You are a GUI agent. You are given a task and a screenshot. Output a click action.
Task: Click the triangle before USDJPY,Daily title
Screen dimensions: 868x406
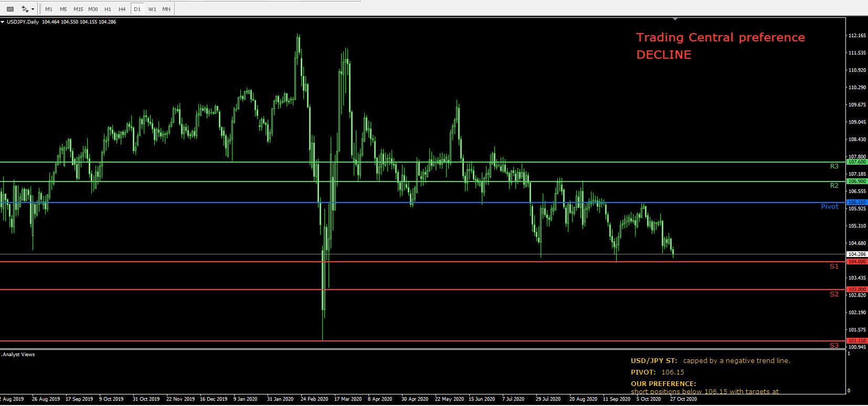[3, 22]
